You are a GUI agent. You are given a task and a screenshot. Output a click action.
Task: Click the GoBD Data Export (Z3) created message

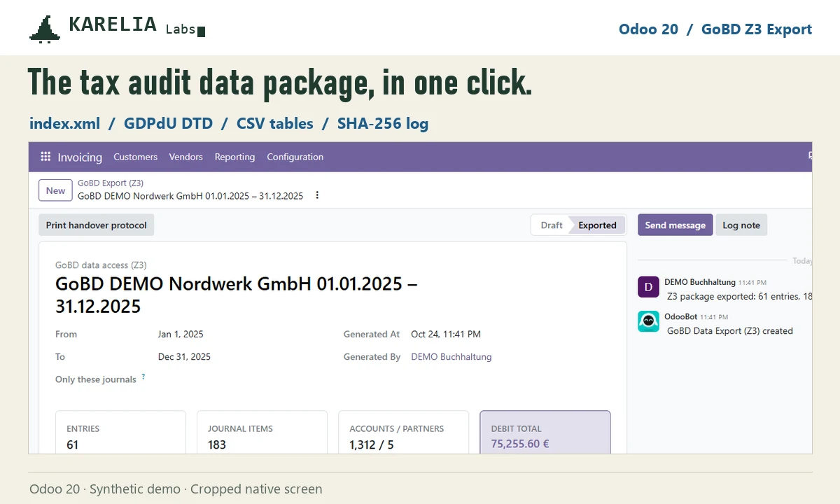tap(730, 331)
